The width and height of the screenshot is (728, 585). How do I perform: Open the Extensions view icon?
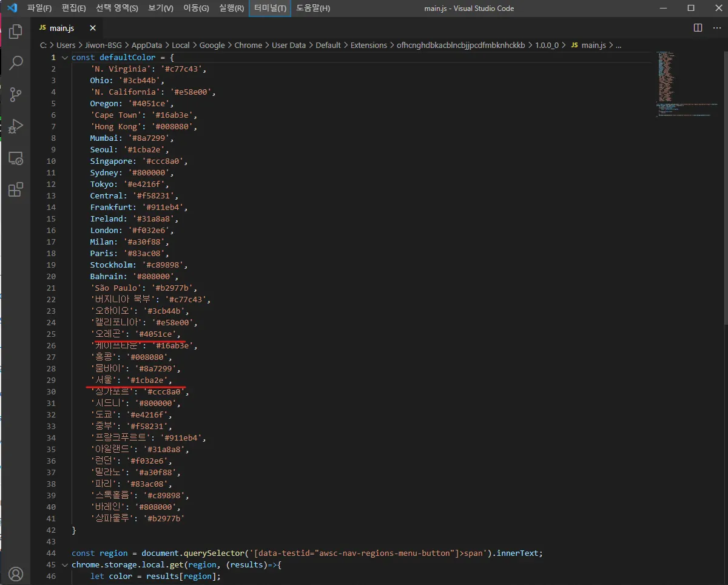(x=16, y=190)
